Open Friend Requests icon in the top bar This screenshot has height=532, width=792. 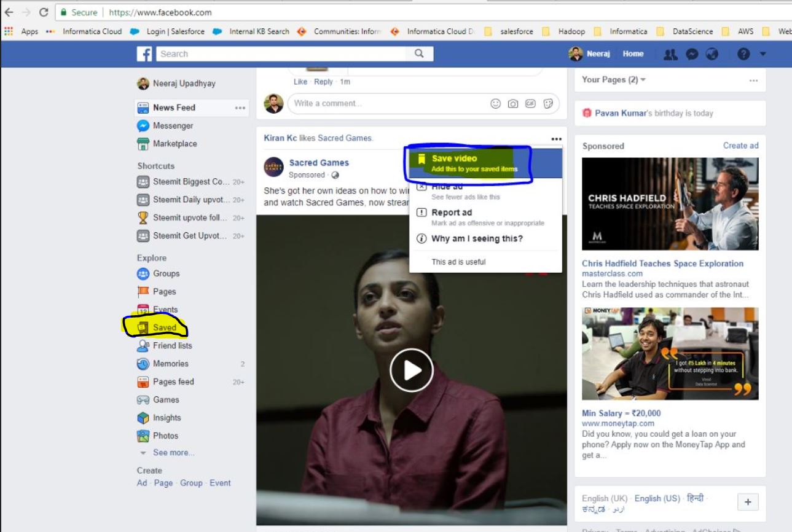671,54
